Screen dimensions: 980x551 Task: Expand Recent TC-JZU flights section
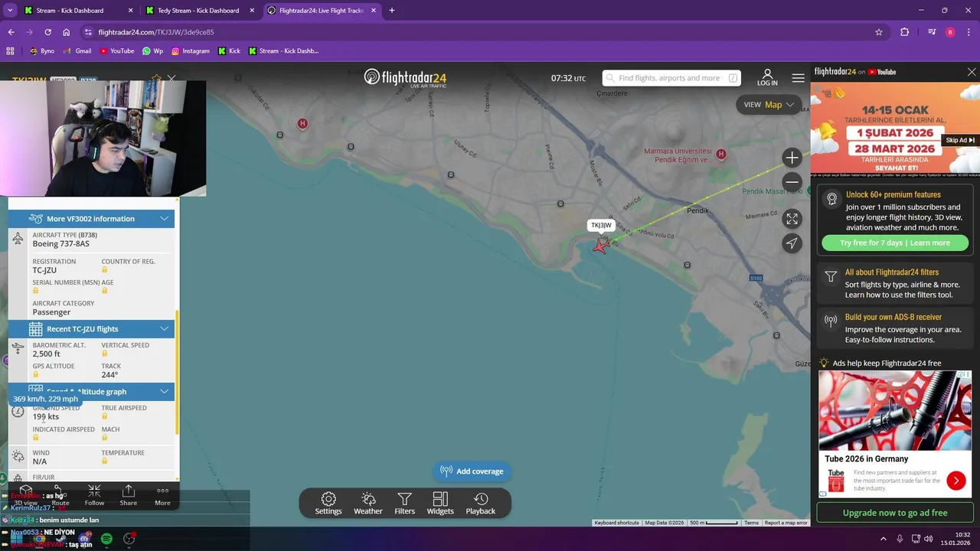click(x=91, y=329)
